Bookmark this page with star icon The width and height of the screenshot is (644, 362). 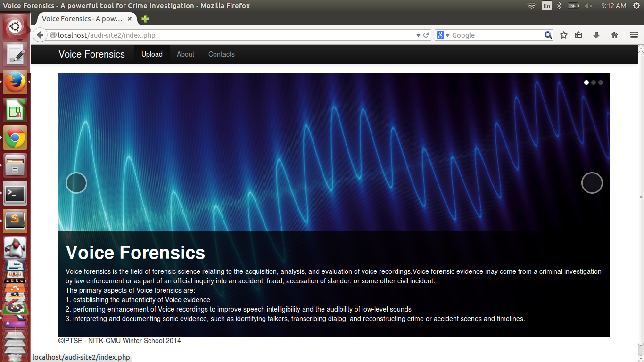click(564, 35)
